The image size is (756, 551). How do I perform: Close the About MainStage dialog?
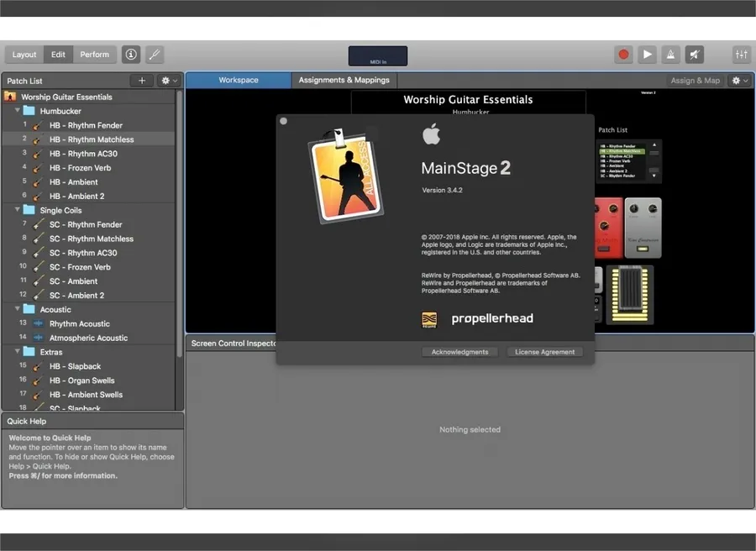tap(284, 121)
